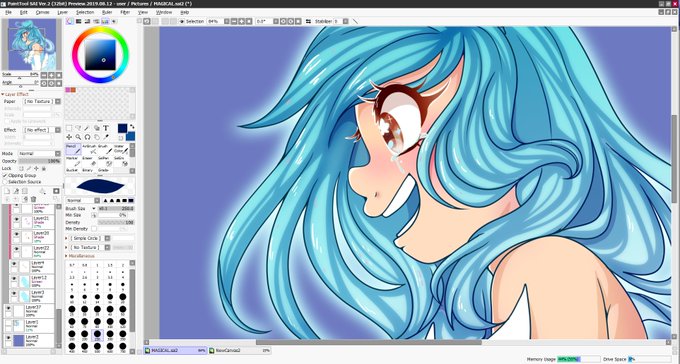The width and height of the screenshot is (680, 364).
Task: Select the shape tool icon
Action: pyautogui.click(x=96, y=128)
